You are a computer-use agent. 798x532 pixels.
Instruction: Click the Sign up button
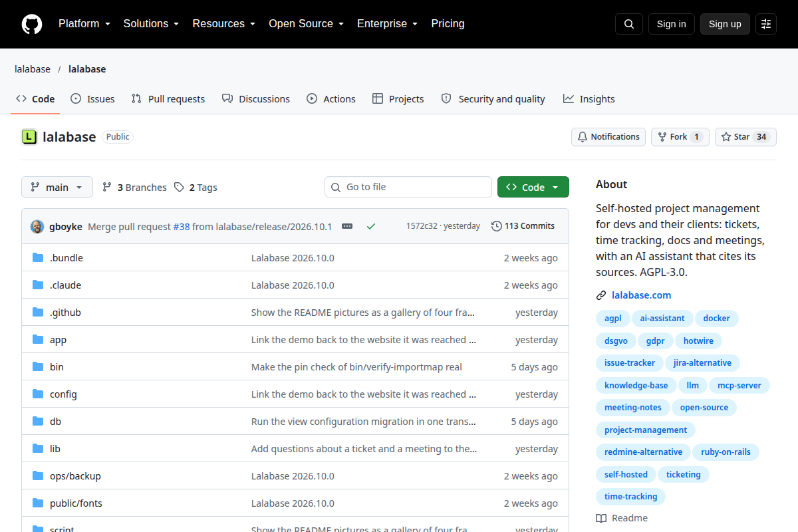pyautogui.click(x=725, y=24)
